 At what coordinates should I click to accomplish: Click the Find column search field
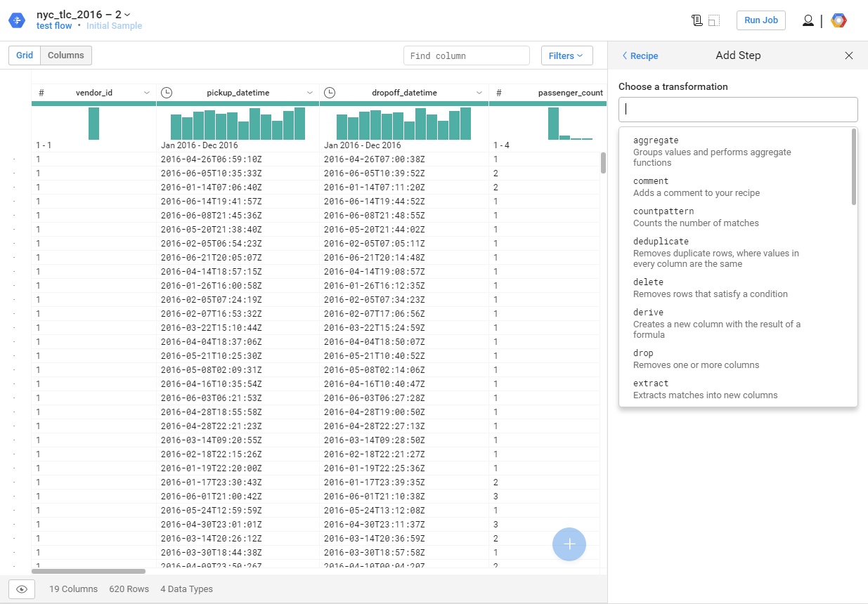coord(467,55)
